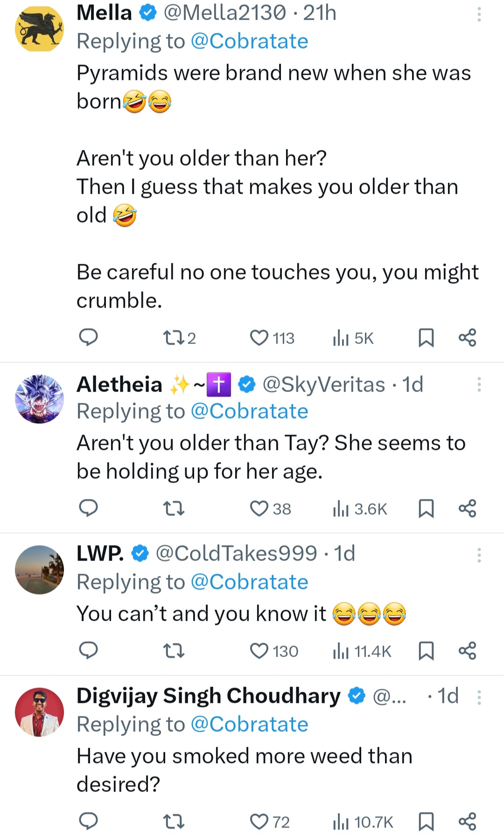View analytics for Digvijay's 10.7K views
The image size is (504, 835).
click(363, 821)
